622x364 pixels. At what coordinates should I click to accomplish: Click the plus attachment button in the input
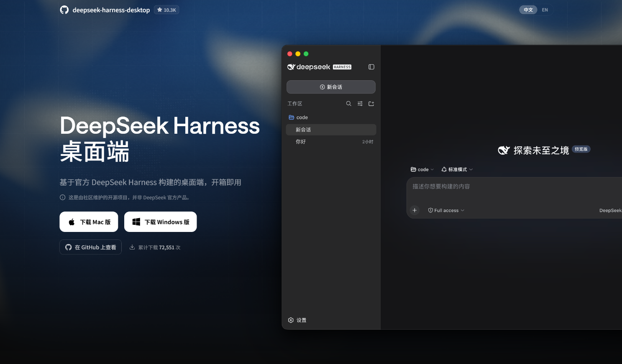tap(415, 210)
